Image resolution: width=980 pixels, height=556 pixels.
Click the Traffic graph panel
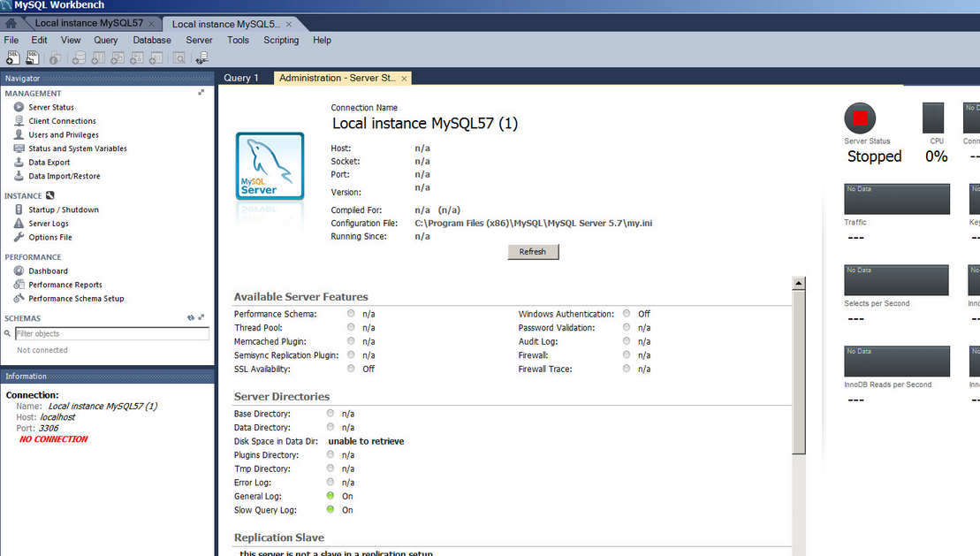point(897,199)
